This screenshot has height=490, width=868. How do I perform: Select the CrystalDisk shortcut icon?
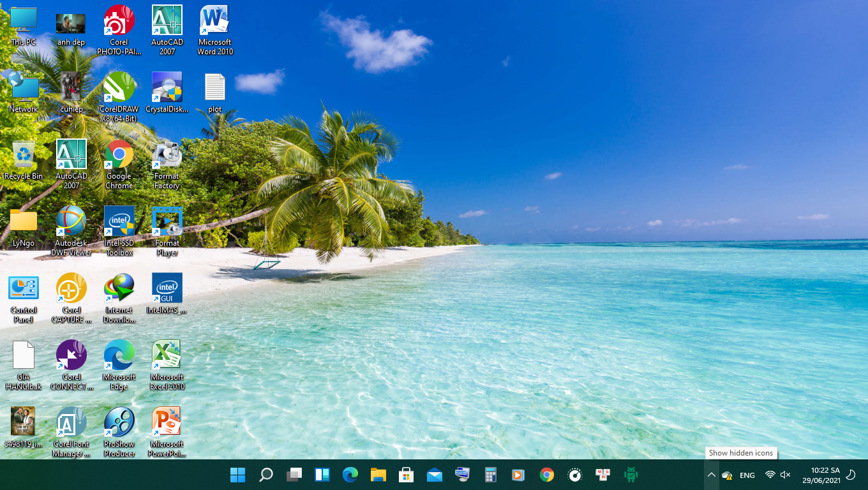click(x=167, y=93)
